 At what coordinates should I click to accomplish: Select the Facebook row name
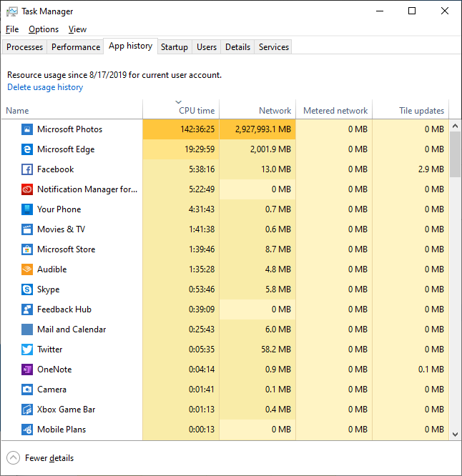coord(55,169)
